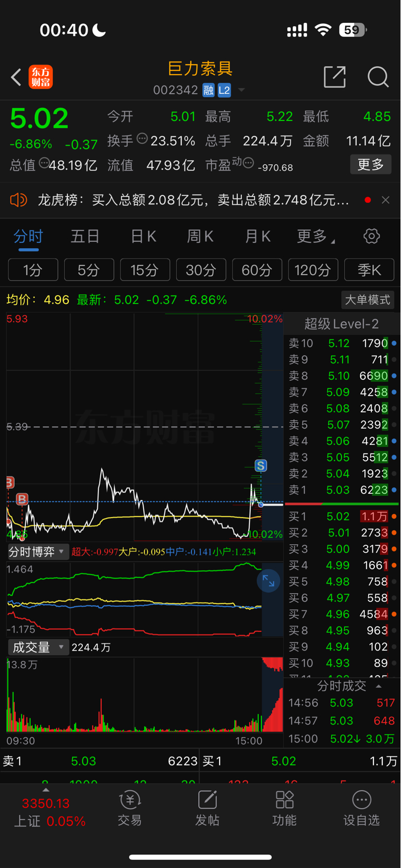Tap the blue S sell marker
This screenshot has height=868, width=401.
261,466
